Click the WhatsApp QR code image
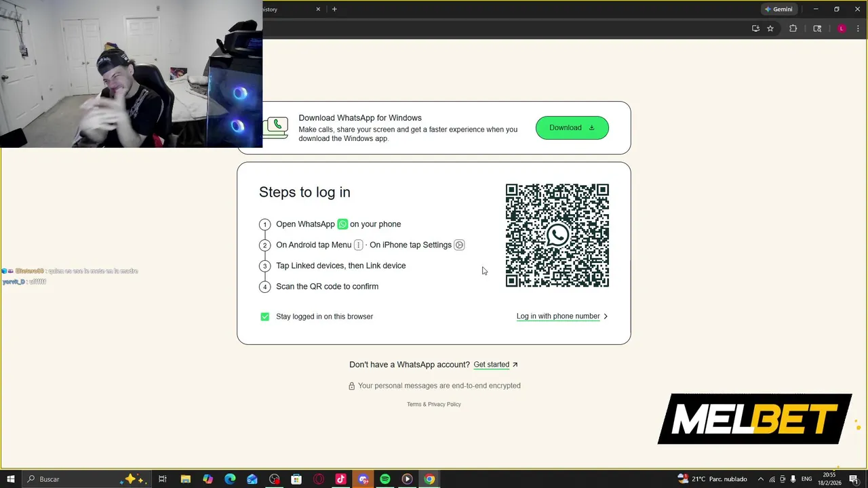This screenshot has width=868, height=488. click(x=557, y=235)
